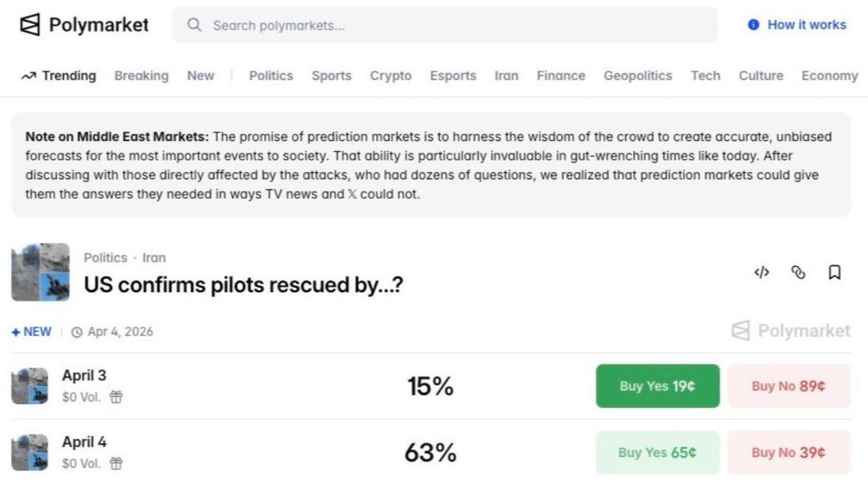Switch to the Crypto category

[x=391, y=75]
